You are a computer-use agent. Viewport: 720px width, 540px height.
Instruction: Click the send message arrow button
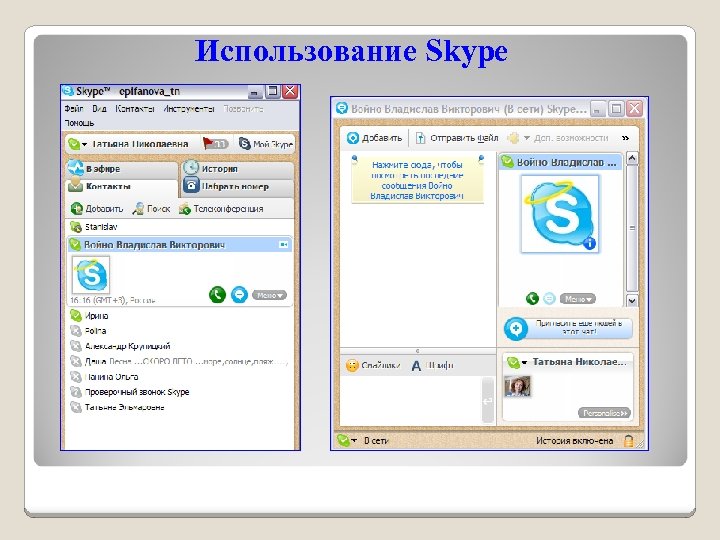click(x=488, y=401)
